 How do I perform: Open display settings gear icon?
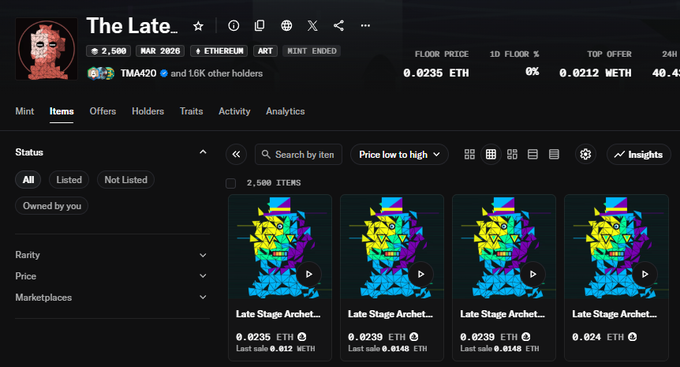click(585, 154)
